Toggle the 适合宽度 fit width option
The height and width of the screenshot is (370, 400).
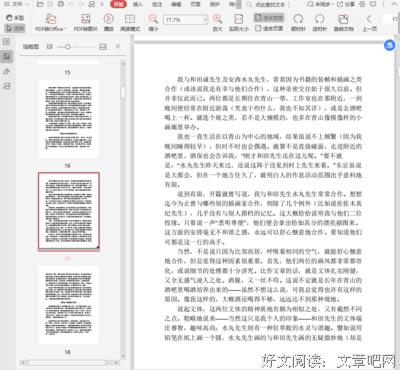(269, 18)
